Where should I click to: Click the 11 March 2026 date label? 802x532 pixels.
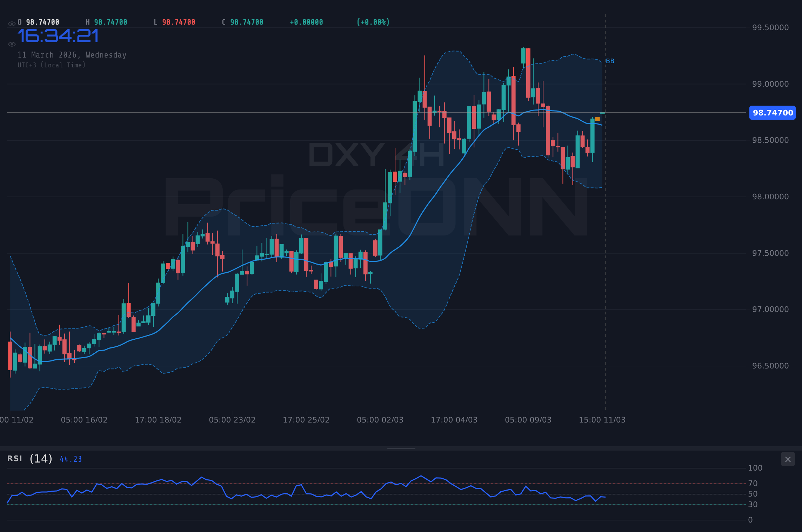pyautogui.click(x=72, y=55)
